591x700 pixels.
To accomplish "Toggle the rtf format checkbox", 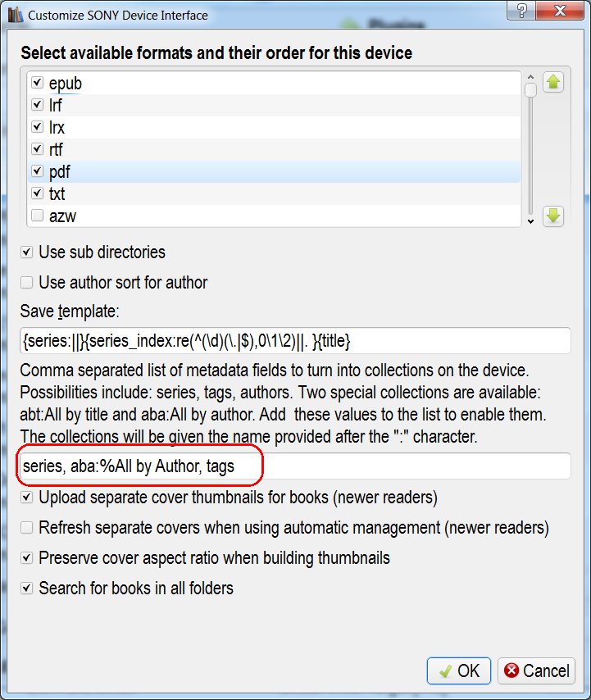I will (37, 148).
